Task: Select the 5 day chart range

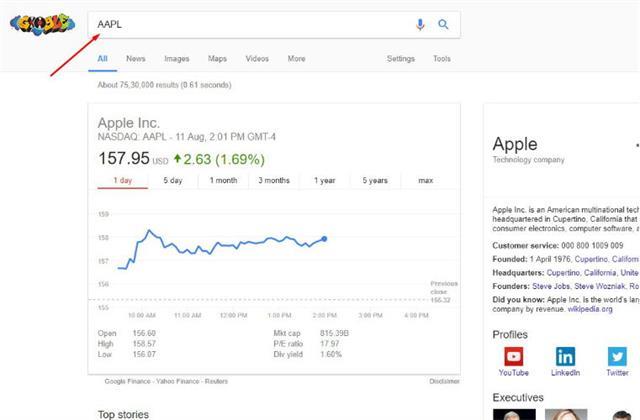Action: pyautogui.click(x=173, y=180)
